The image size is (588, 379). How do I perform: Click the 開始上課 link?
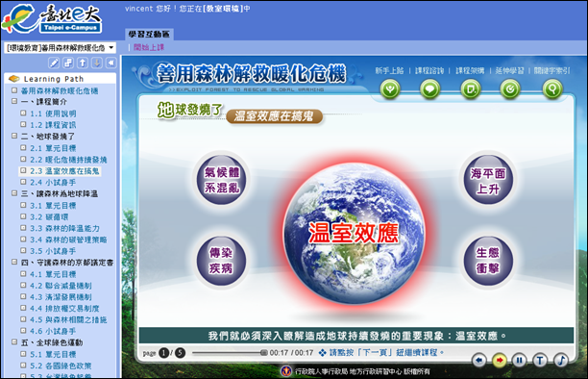149,47
